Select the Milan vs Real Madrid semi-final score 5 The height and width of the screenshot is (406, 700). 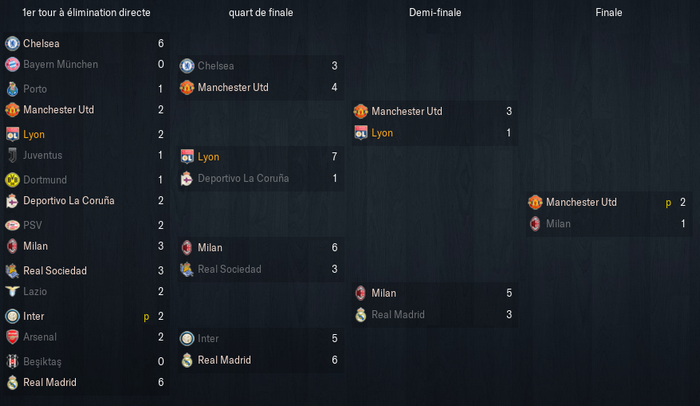(x=509, y=293)
